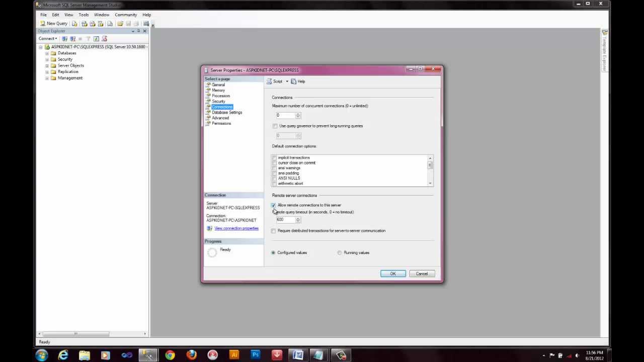Click the system clock showing 11:56 PM
Screen dimensions: 644x362
(594, 353)
